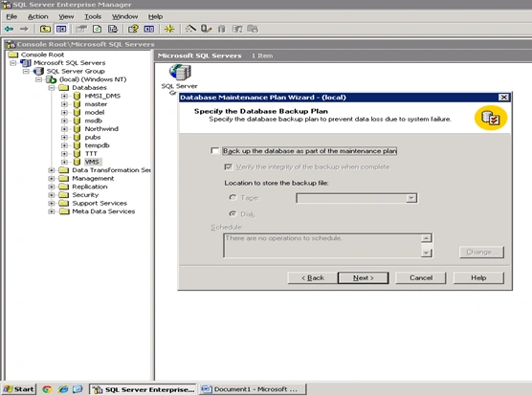Toggle the Show/Hide Console Tree icon

coord(61,29)
